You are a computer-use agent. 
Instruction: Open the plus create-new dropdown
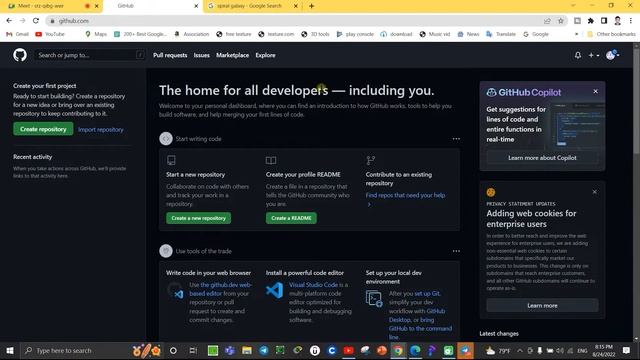click(x=593, y=55)
